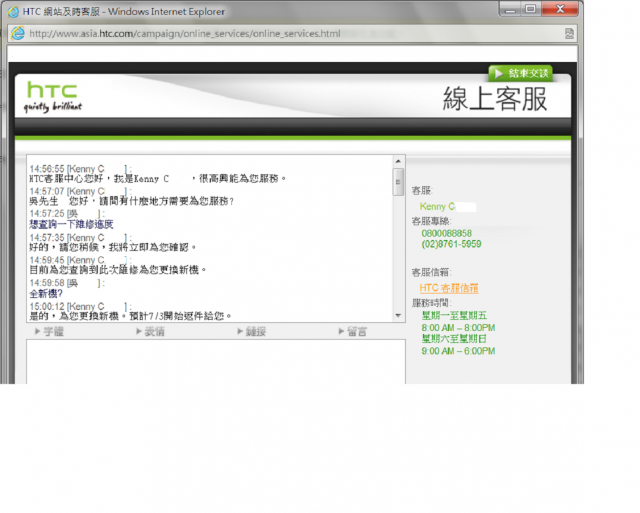Click the 14:57:25 timestamp line
Image resolution: width=640 pixels, height=513 pixels.
(67, 213)
